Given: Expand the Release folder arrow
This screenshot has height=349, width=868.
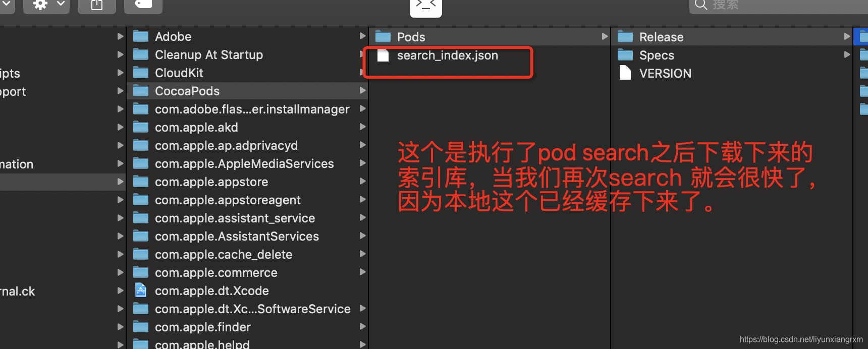Looking at the screenshot, I should click(847, 36).
